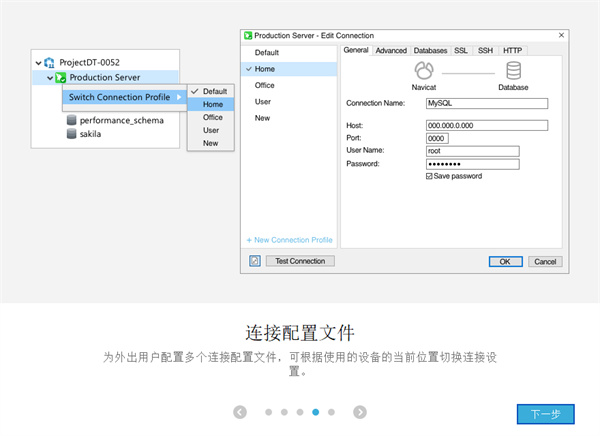Select User profile in dialog list

point(289,102)
